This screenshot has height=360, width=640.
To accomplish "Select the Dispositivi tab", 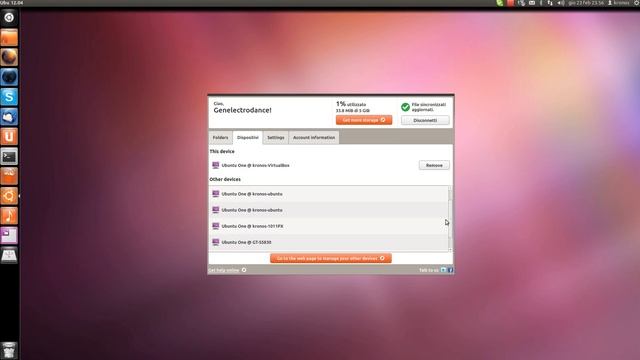I will click(248, 138).
